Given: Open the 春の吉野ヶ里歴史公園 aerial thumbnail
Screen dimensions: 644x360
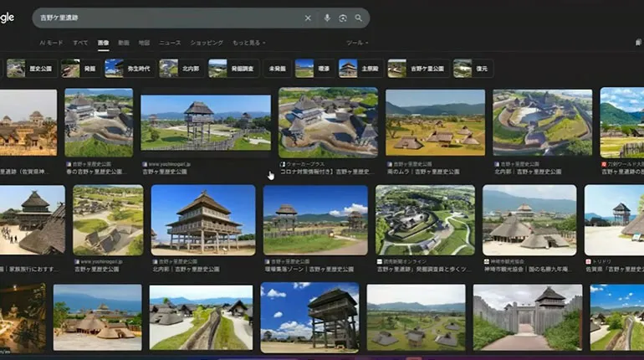Looking at the screenshot, I should 99,122.
